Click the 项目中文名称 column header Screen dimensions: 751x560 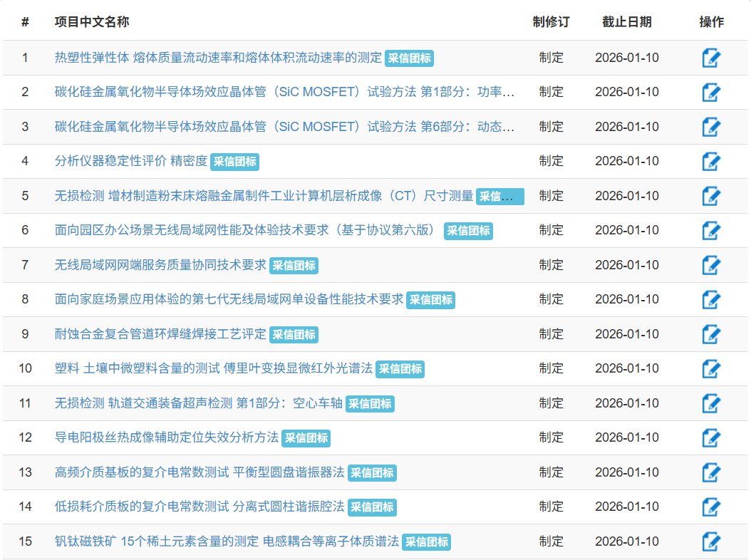pyautogui.click(x=92, y=22)
